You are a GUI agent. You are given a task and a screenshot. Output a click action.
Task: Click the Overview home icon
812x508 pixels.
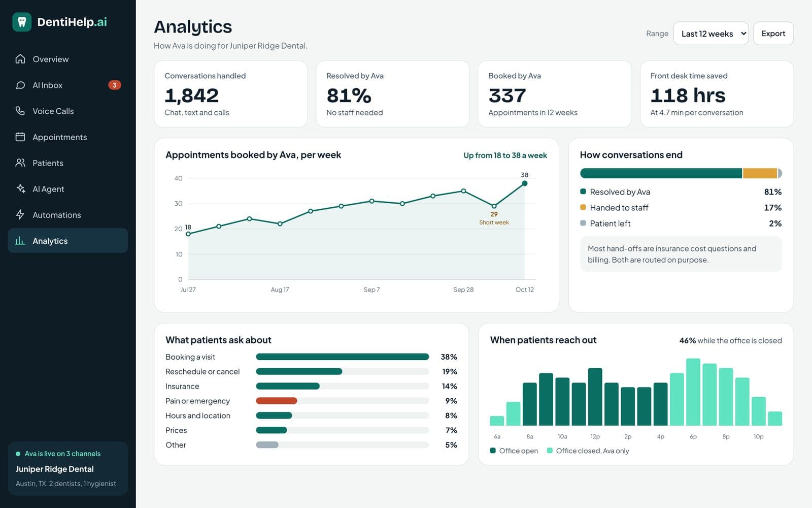tap(20, 59)
